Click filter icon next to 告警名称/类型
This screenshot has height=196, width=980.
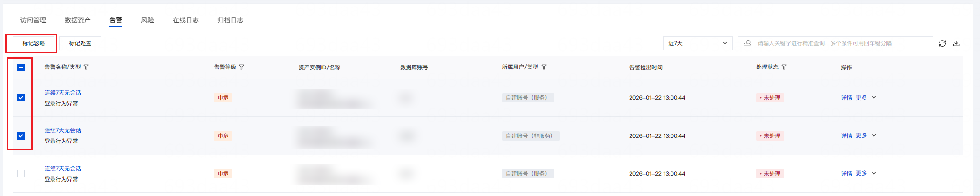[x=86, y=67]
